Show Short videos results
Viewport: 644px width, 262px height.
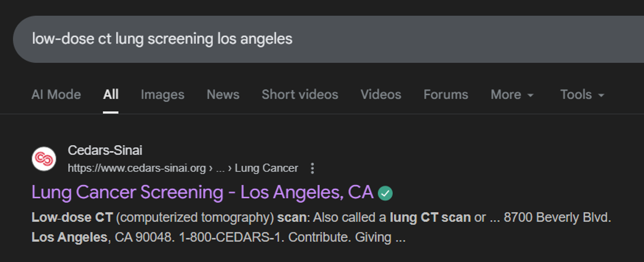pyautogui.click(x=299, y=95)
